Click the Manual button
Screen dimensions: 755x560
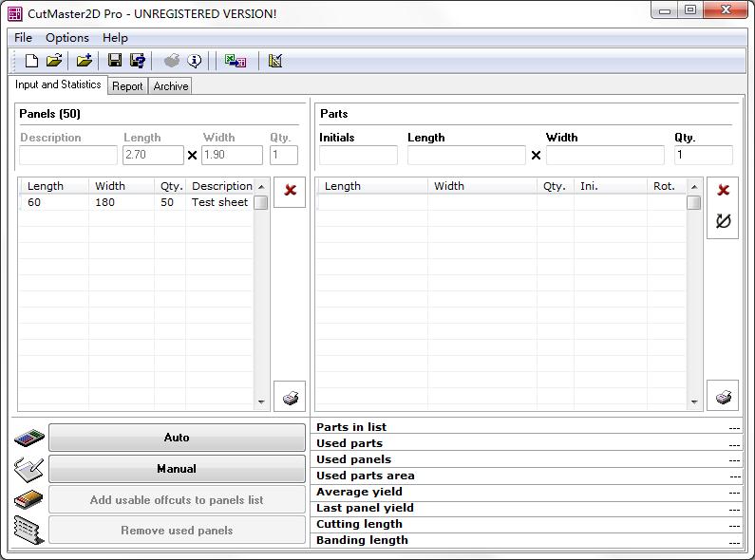(177, 469)
